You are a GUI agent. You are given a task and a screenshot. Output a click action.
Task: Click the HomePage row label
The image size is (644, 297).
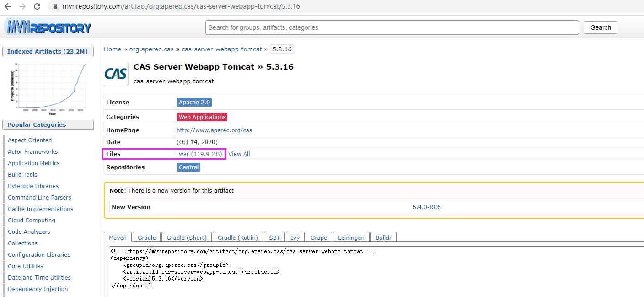tap(123, 130)
